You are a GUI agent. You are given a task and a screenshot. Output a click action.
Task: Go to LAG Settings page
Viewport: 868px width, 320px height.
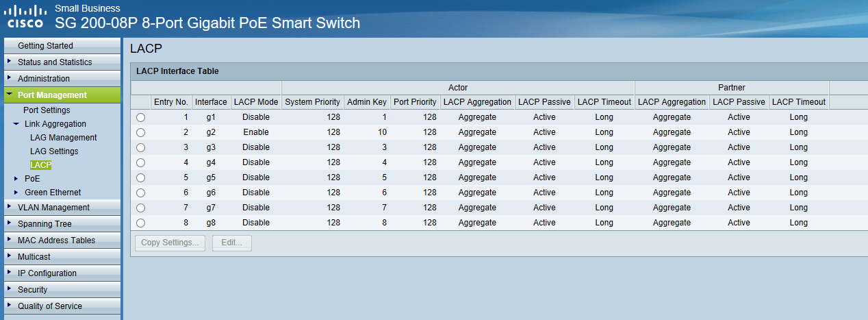click(x=54, y=151)
